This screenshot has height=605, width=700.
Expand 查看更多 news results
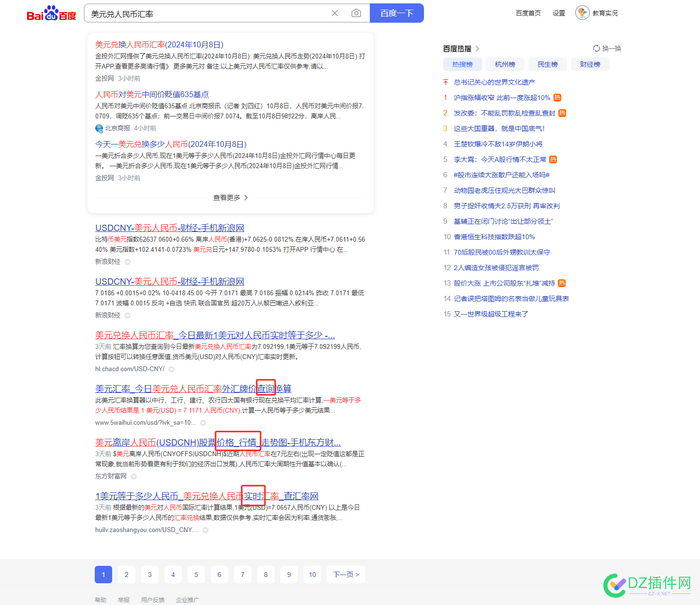231,198
